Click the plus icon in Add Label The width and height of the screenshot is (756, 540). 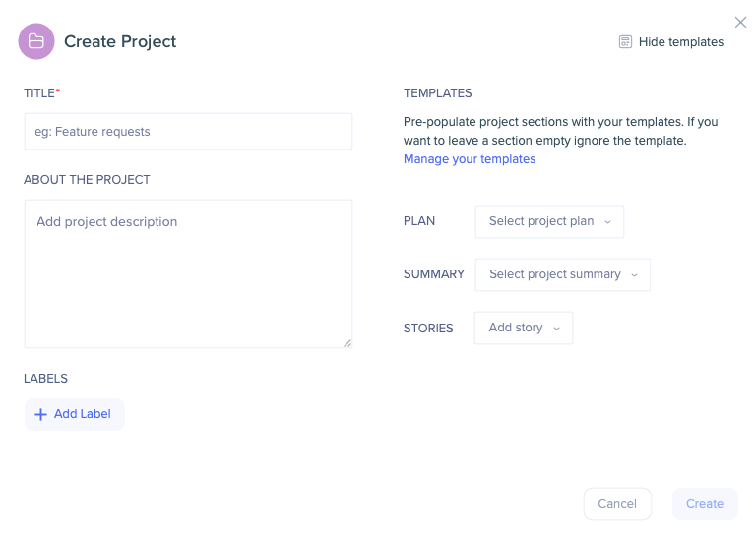click(x=41, y=414)
